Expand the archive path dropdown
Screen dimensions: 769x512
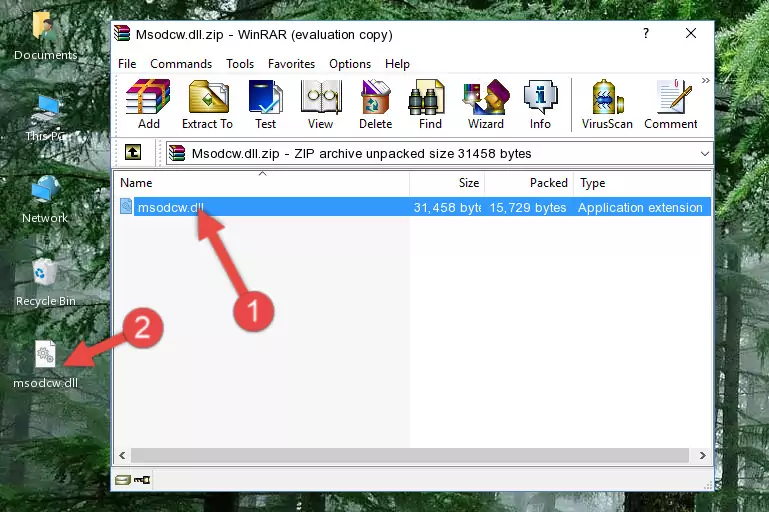coord(705,154)
